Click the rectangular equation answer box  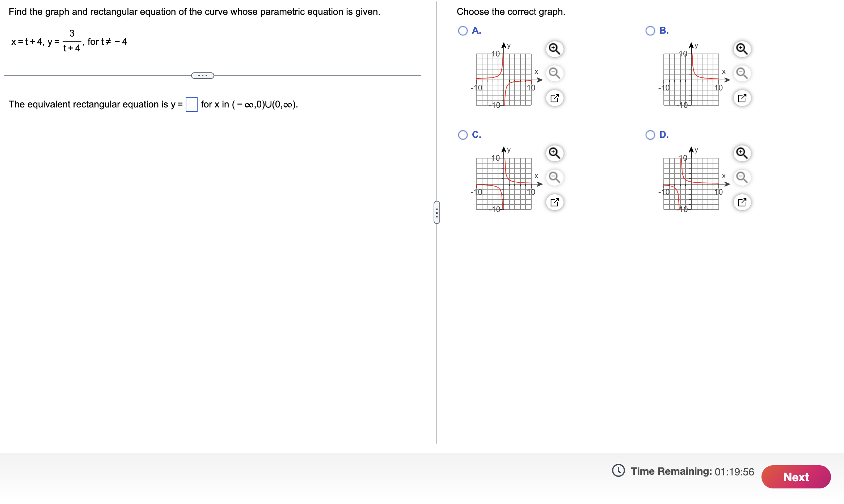[191, 105]
